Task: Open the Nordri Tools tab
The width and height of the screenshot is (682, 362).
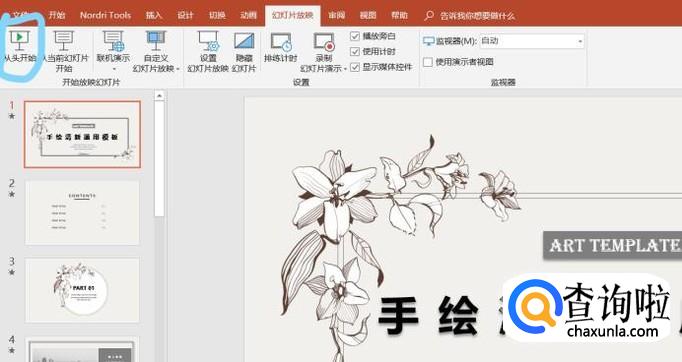Action: coord(105,15)
